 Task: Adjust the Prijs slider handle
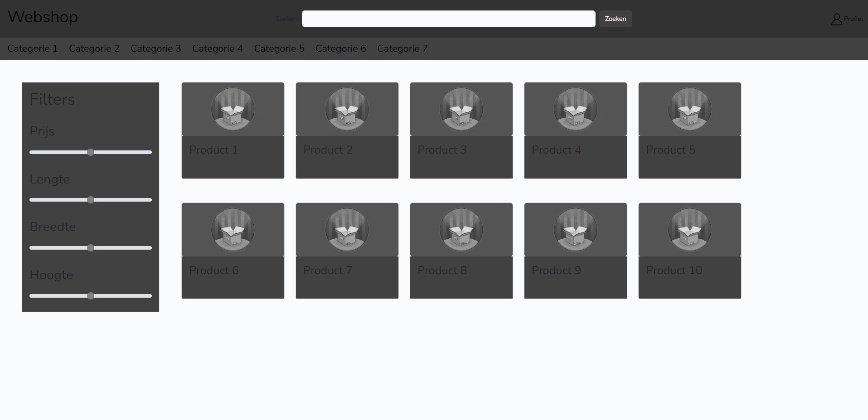tap(91, 152)
